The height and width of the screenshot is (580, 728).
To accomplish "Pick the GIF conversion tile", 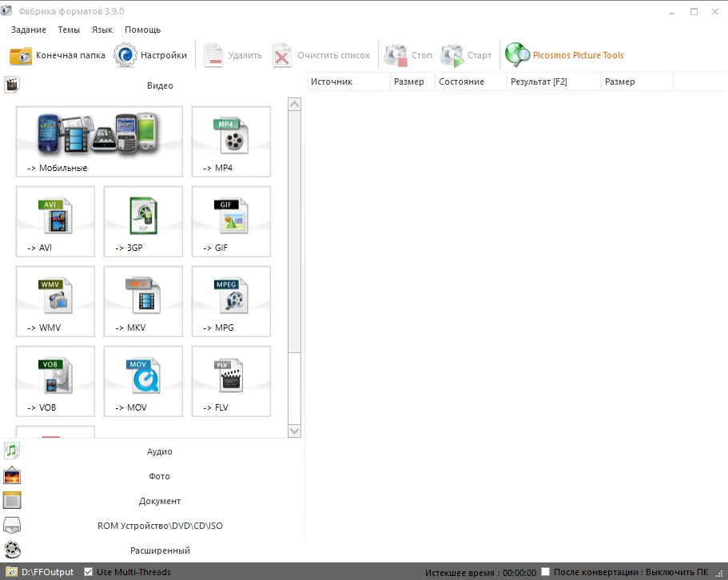I will tap(231, 221).
